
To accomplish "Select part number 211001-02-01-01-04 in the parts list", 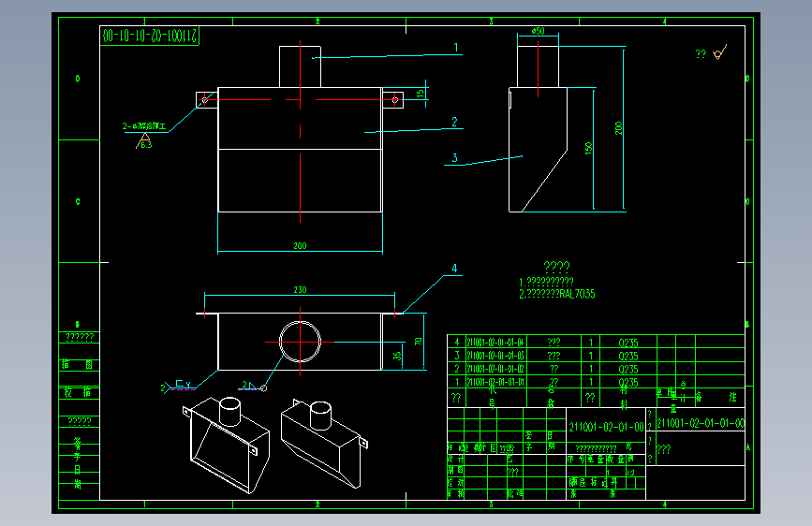I will (x=495, y=343).
